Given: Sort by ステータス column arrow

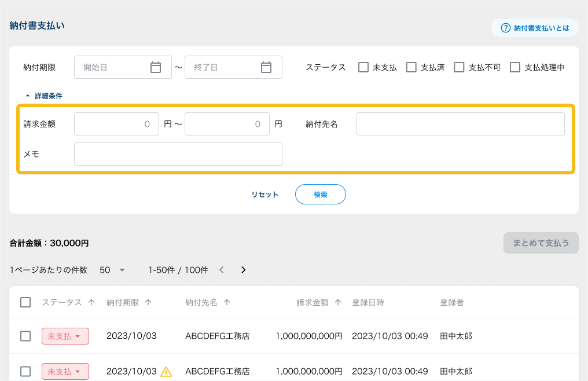Looking at the screenshot, I should pos(91,302).
